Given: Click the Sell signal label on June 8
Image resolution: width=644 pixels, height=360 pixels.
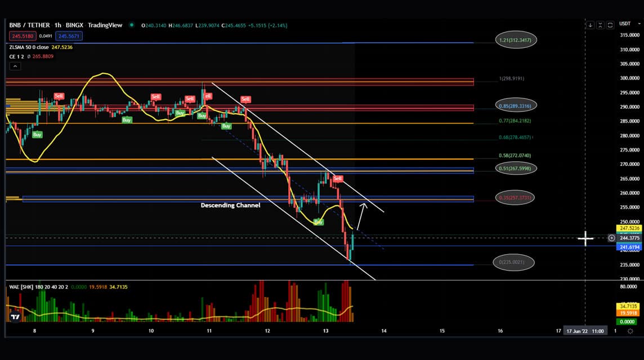Looking at the screenshot, I should (59, 96).
